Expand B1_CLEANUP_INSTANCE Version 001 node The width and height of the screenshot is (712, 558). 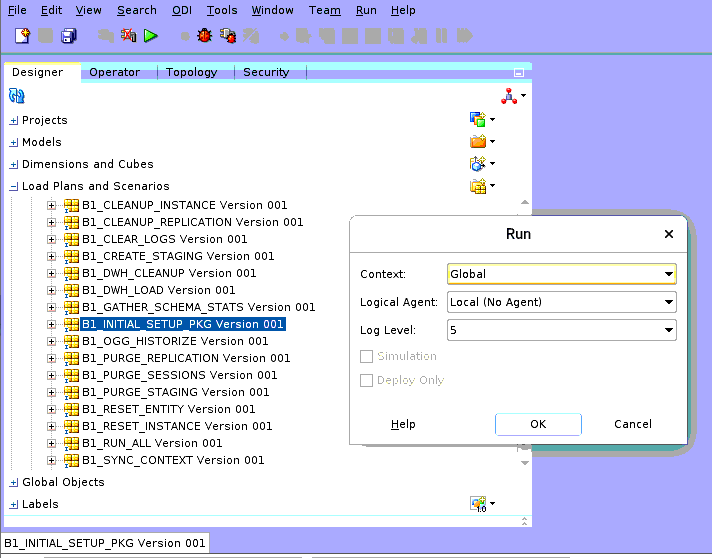pyautogui.click(x=51, y=206)
